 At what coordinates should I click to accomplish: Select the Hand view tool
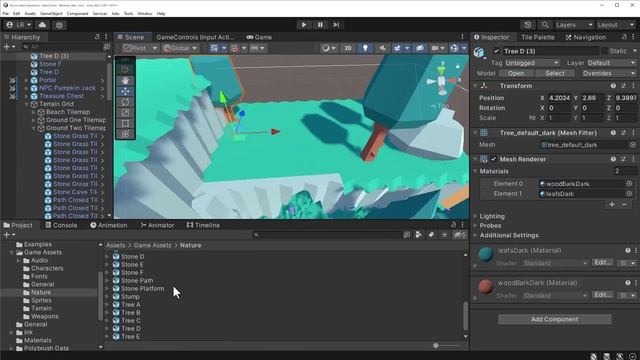pos(125,80)
